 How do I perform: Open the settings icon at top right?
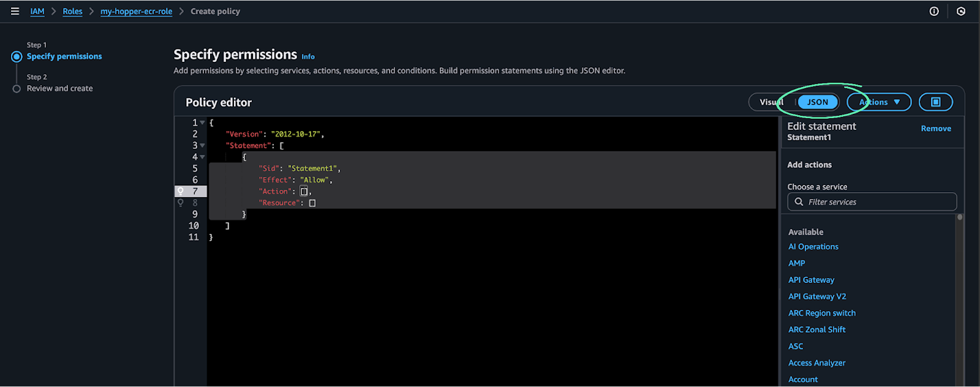[961, 11]
